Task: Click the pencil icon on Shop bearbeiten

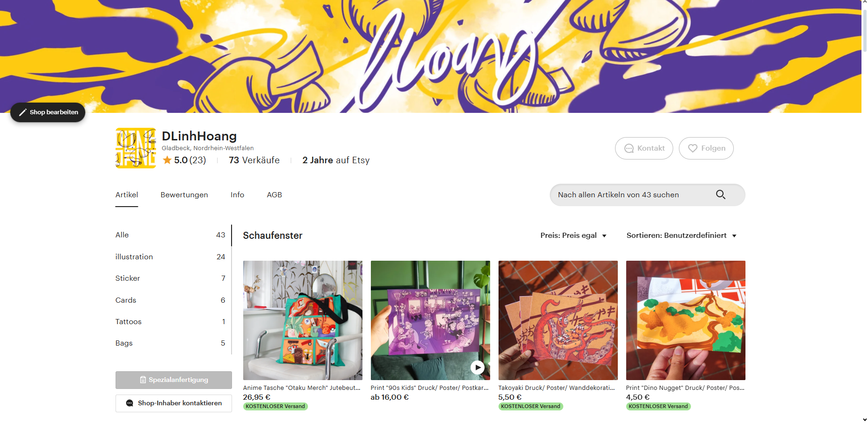Action: (x=22, y=112)
